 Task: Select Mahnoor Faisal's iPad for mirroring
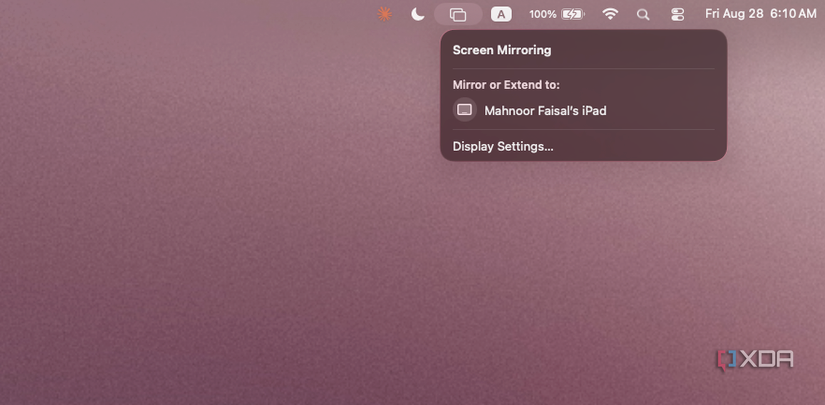tap(583, 110)
